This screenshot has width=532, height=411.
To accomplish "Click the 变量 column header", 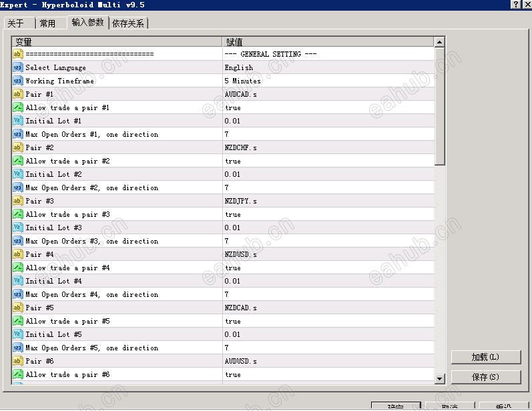I will (x=117, y=42).
